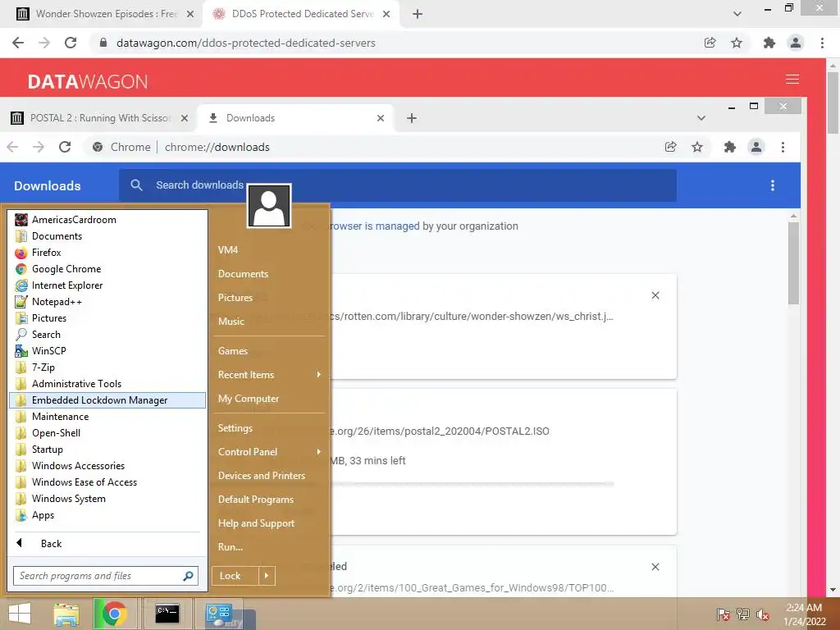Image resolution: width=840 pixels, height=630 pixels.
Task: Open the shutdown options arrow beside Lock
Action: pyautogui.click(x=267, y=576)
